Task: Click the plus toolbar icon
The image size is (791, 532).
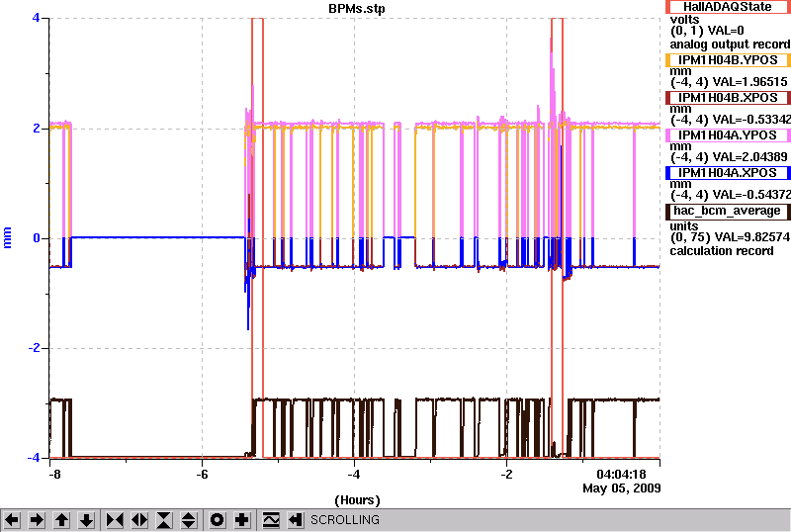Action: coord(242,520)
